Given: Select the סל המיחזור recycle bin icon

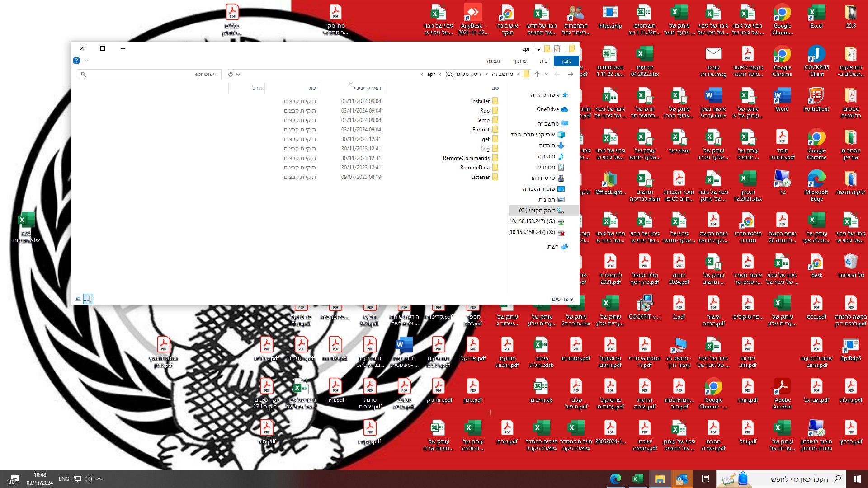Looking at the screenshot, I should point(851,266).
